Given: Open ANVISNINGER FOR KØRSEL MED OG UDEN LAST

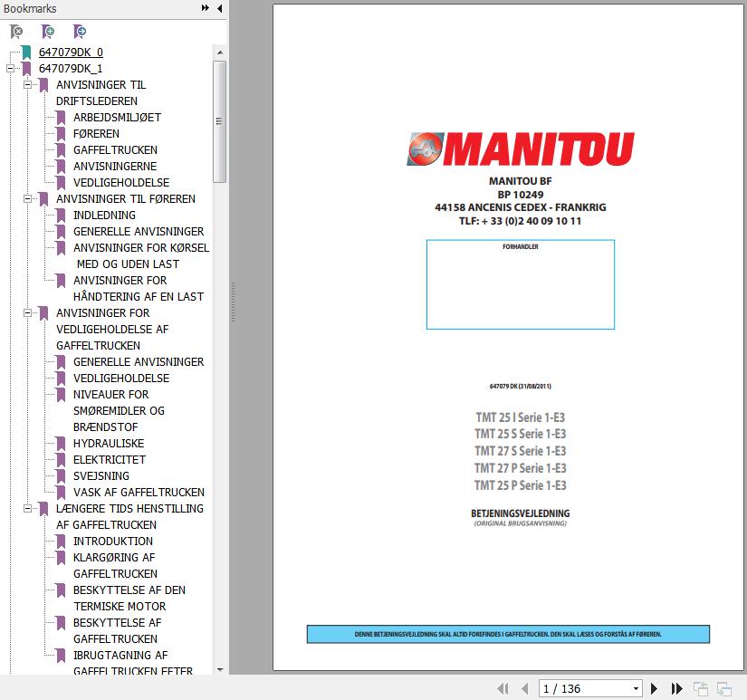Looking at the screenshot, I should (x=141, y=256).
